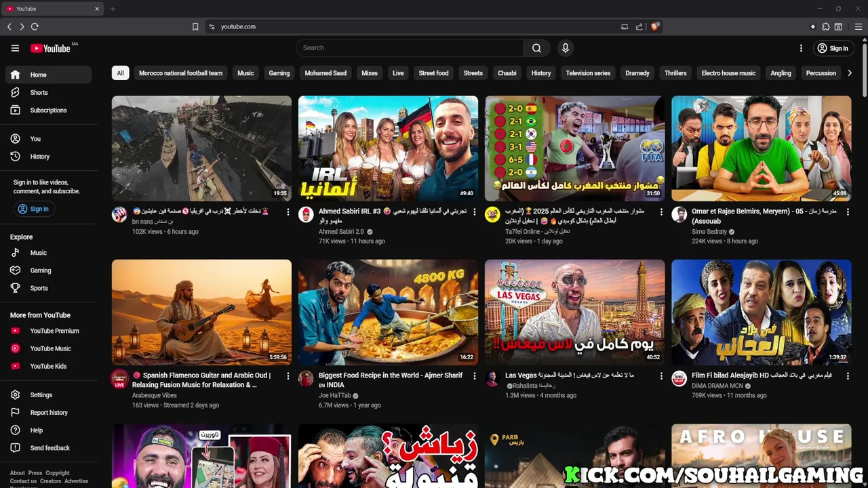Open browser extensions puzzle icon
This screenshot has width=868, height=488.
tap(826, 26)
